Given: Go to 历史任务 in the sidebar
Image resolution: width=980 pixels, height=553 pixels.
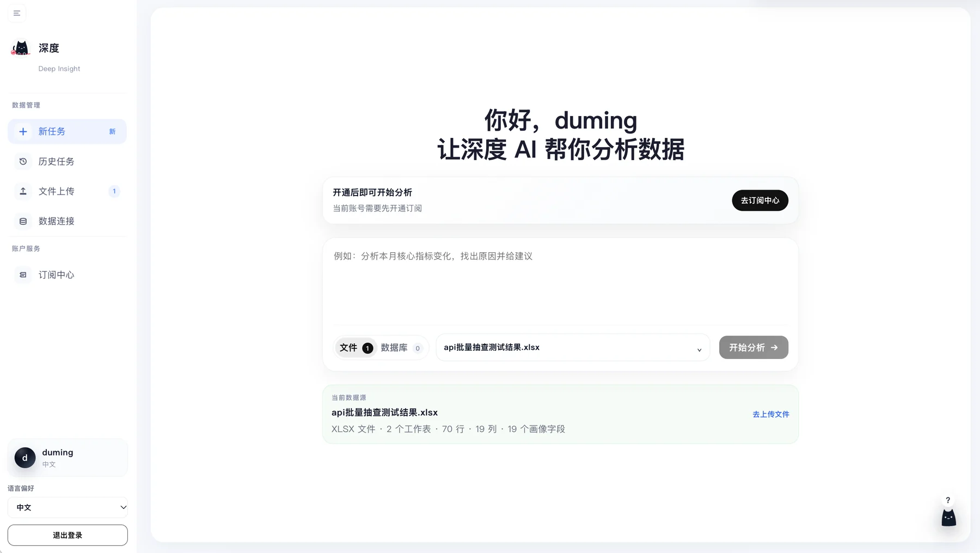Looking at the screenshot, I should 67,161.
